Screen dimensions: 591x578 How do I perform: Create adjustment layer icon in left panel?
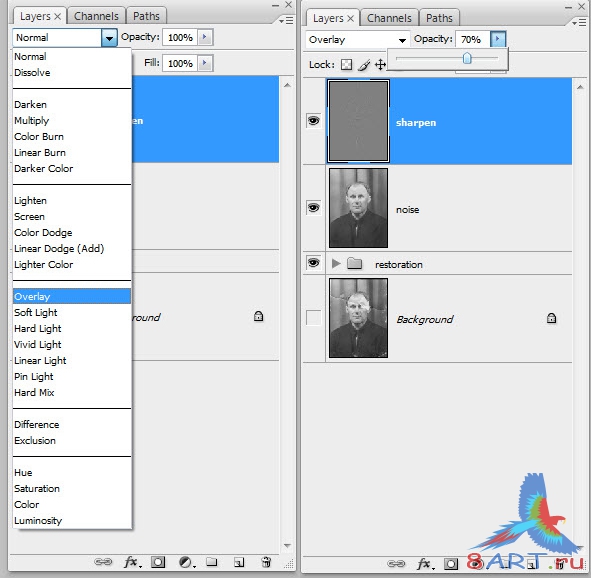pyautogui.click(x=187, y=562)
